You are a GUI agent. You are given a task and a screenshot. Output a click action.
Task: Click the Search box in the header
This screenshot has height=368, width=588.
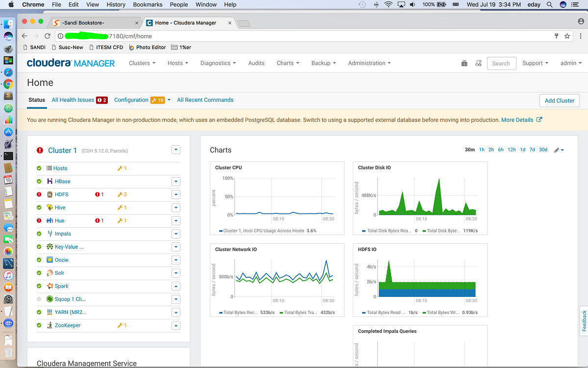(x=501, y=63)
